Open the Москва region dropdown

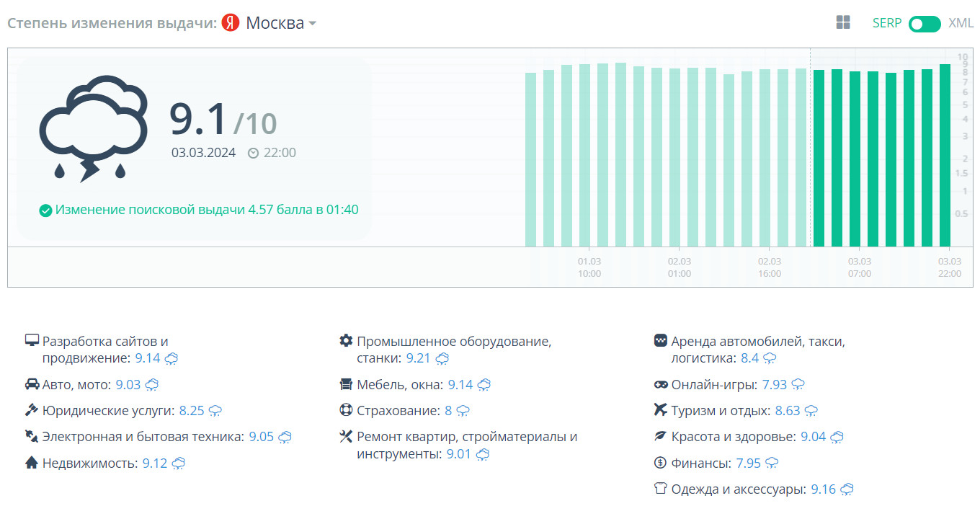point(281,23)
